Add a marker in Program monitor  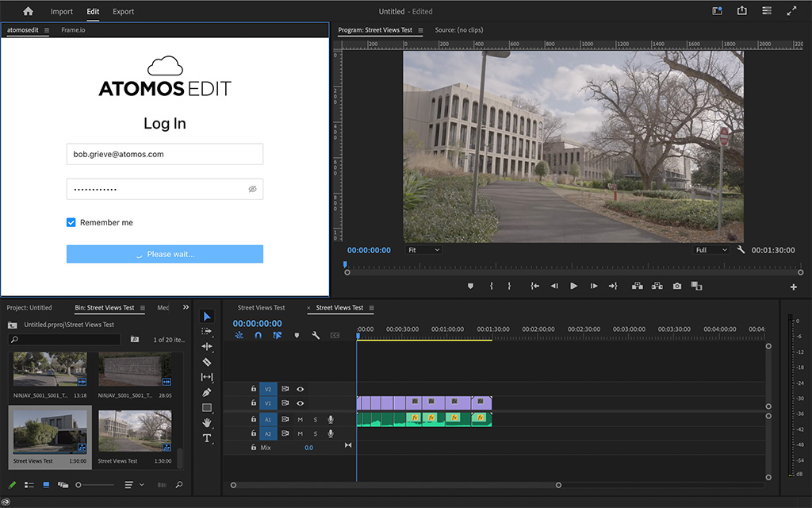(x=470, y=286)
